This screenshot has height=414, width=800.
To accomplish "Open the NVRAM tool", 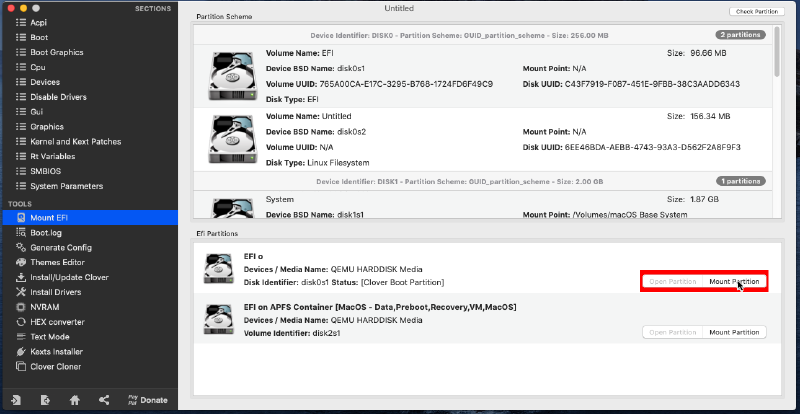I will click(x=47, y=307).
